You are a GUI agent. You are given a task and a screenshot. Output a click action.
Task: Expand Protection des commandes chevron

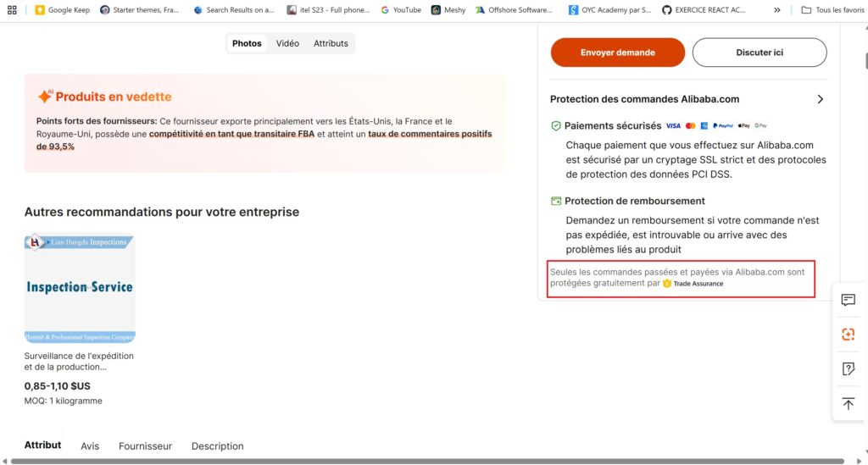pyautogui.click(x=821, y=100)
